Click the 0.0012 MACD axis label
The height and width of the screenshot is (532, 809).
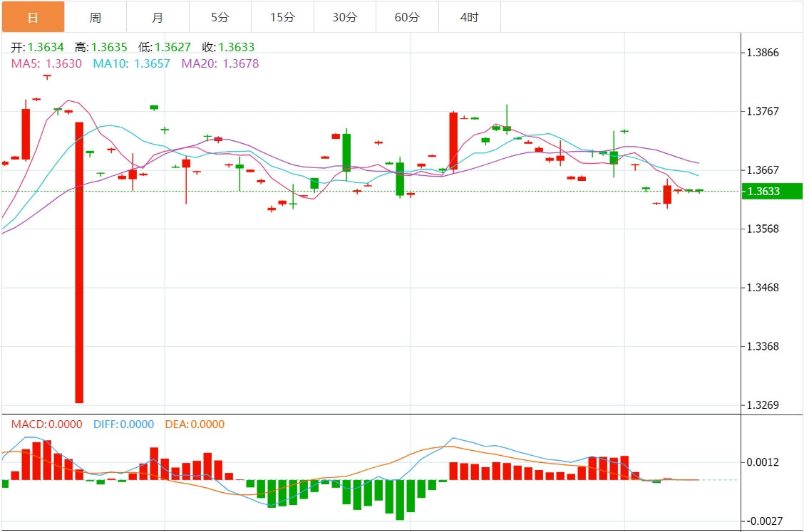pyautogui.click(x=763, y=462)
